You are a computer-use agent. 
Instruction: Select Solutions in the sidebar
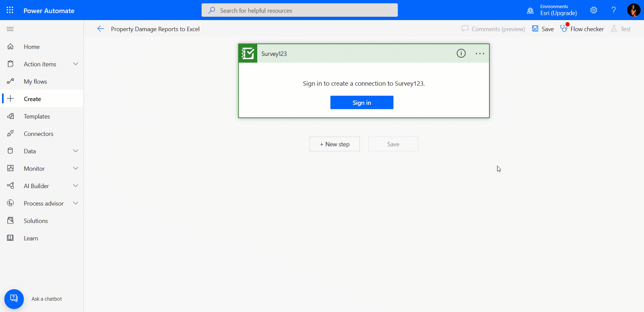[42, 220]
